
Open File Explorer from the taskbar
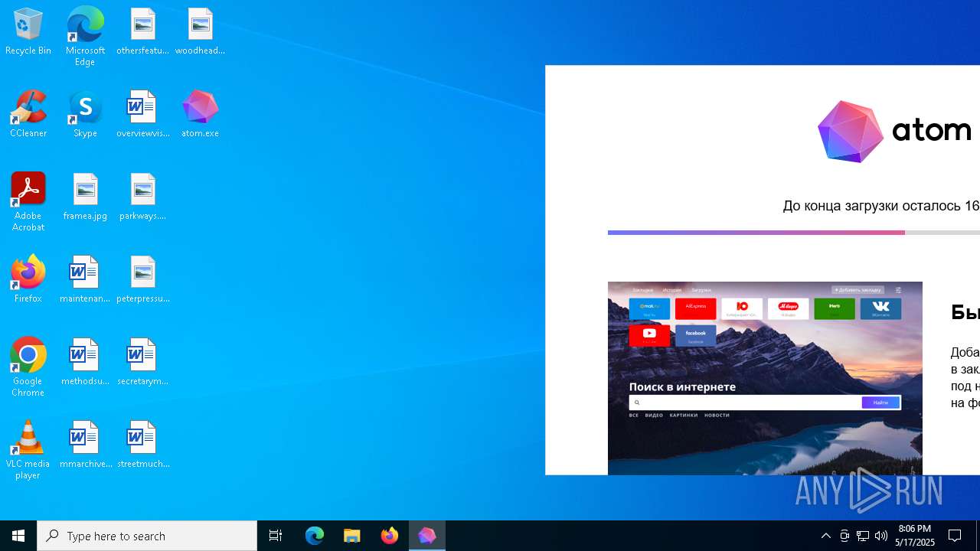[352, 536]
